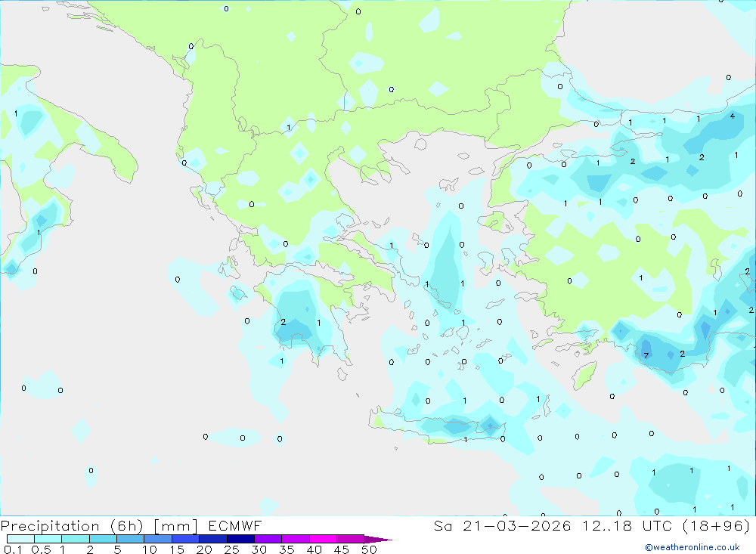Click the legend label '0.1'

tap(13, 549)
